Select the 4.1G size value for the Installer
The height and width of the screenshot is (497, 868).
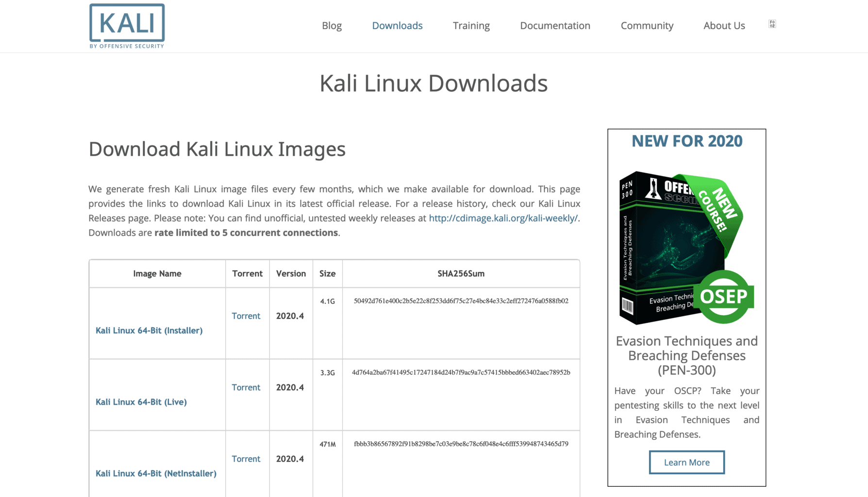coord(328,300)
